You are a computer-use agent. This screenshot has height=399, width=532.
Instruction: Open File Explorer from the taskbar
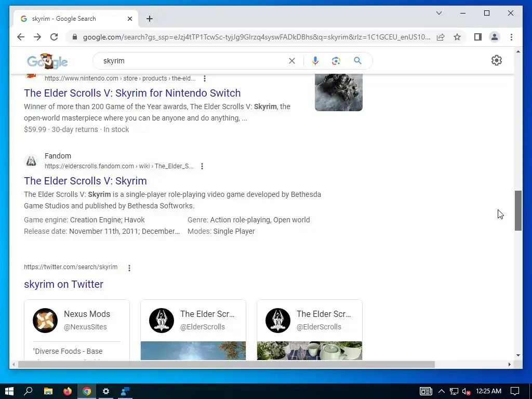pyautogui.click(x=48, y=391)
